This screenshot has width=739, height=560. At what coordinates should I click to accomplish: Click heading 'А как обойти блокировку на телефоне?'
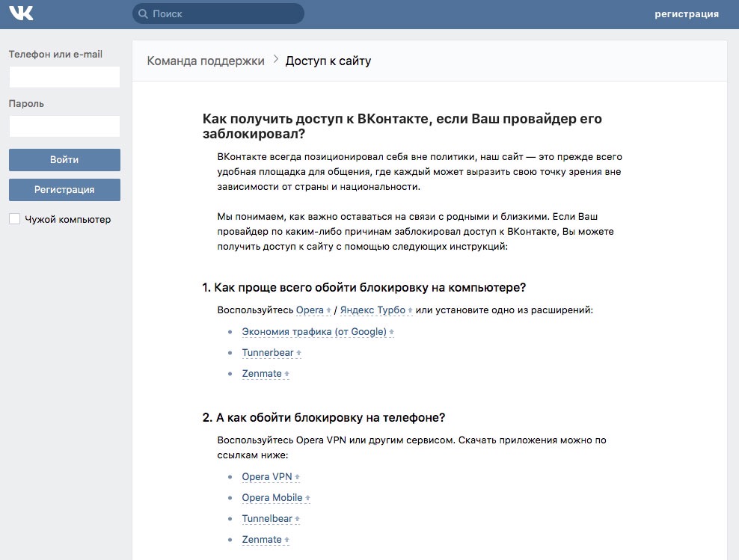click(x=324, y=417)
